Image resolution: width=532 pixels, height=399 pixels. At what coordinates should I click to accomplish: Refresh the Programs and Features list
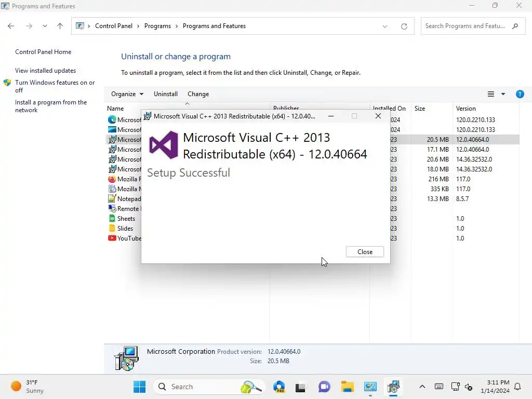tap(404, 26)
